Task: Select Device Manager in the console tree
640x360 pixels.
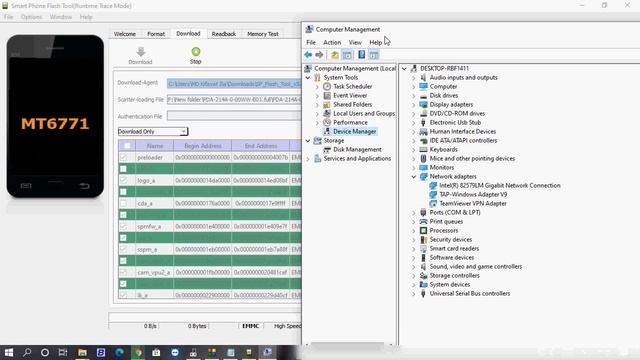Action: (x=354, y=131)
